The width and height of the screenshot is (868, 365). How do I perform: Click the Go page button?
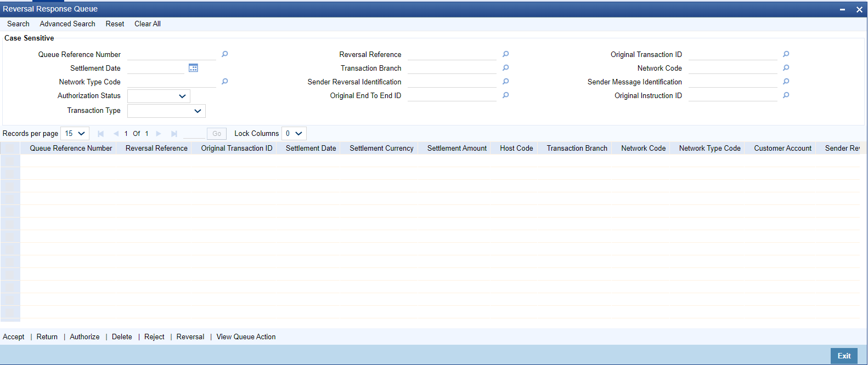217,134
